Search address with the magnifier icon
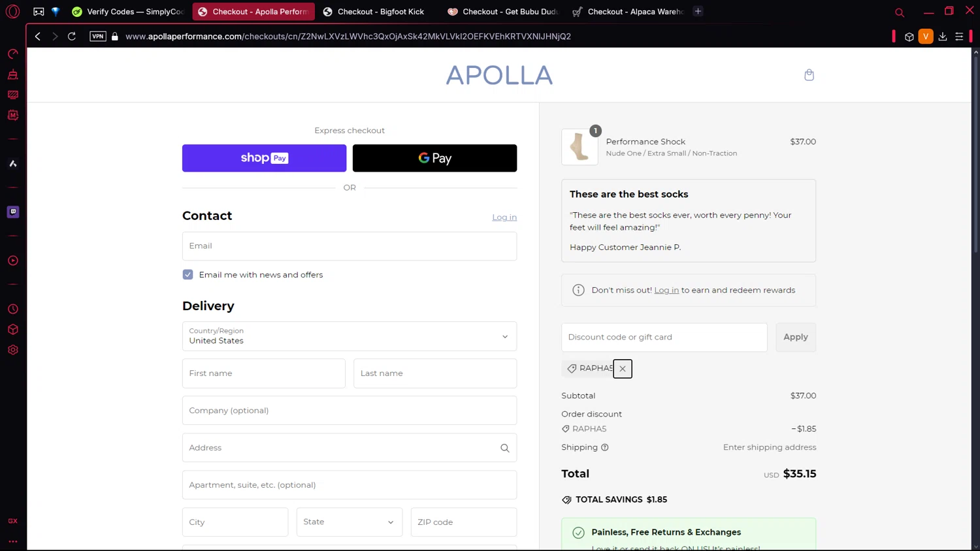980x551 pixels. [504, 448]
